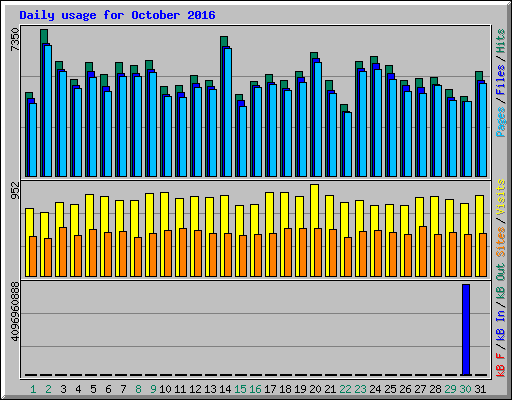Click day label '30' on the x-axis
The image size is (512, 400).
[465, 389]
